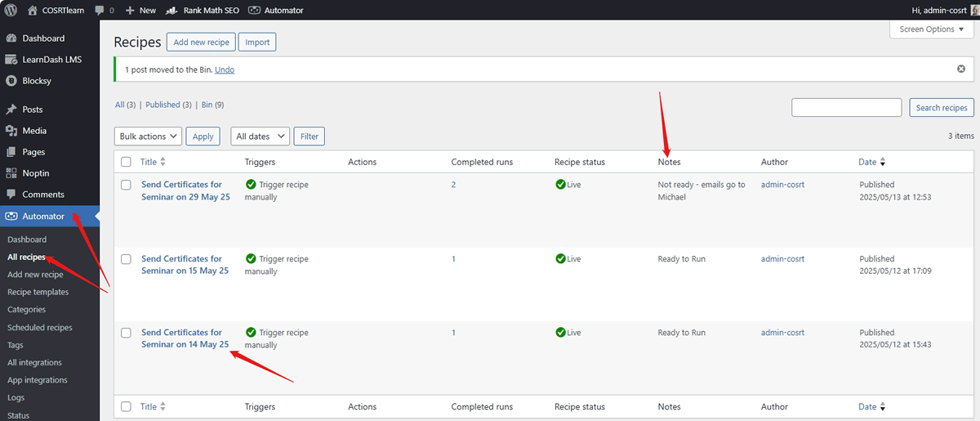This screenshot has width=980, height=421.
Task: Click the Import button
Action: point(258,43)
